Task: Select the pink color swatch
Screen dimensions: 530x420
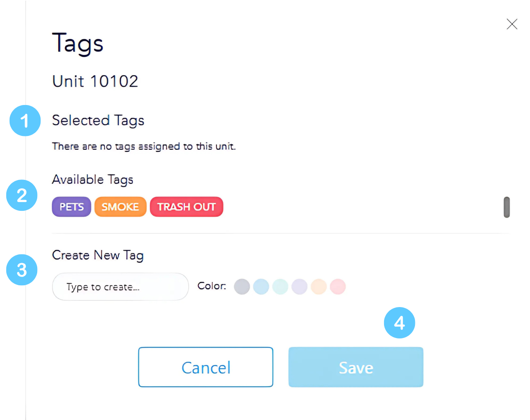Action: click(338, 287)
